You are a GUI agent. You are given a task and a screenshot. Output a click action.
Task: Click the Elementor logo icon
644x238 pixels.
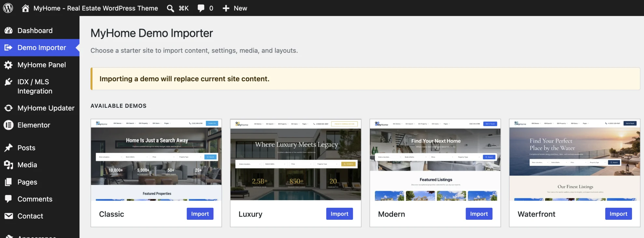[8, 125]
